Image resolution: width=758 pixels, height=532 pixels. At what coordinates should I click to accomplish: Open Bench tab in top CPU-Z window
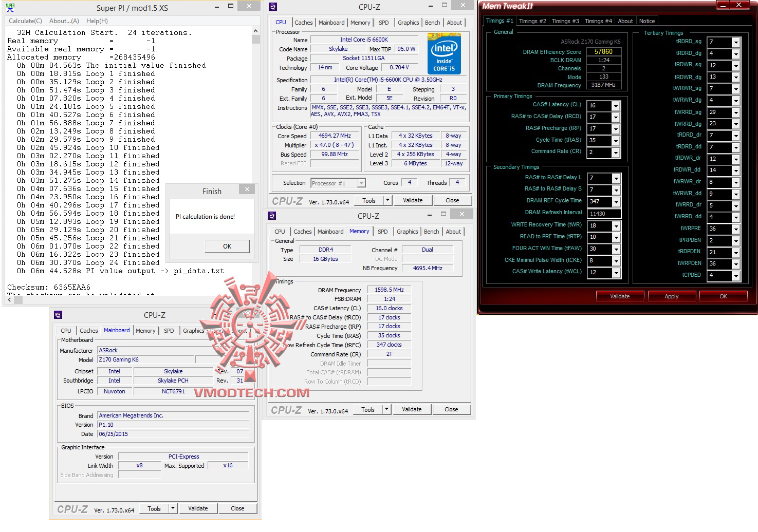[433, 23]
